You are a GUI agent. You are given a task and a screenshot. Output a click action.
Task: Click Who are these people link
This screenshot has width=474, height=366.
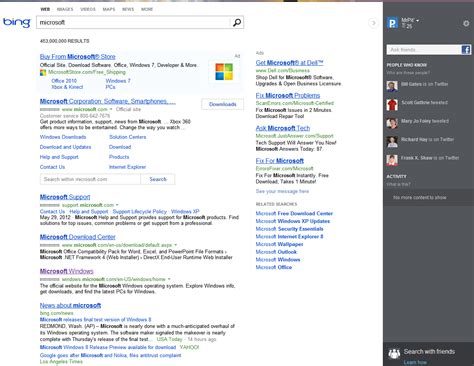pos(408,73)
